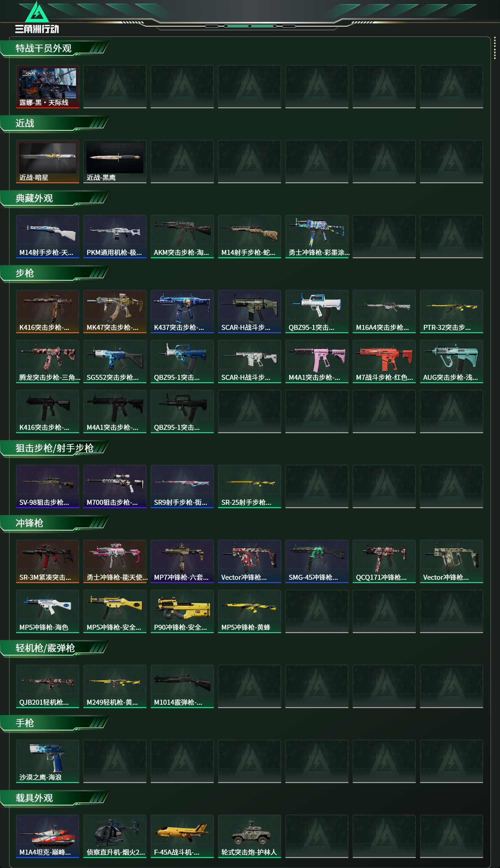This screenshot has height=868, width=500.
Task: Choose the M7战斗步枪-红色 skin
Action: tap(384, 362)
